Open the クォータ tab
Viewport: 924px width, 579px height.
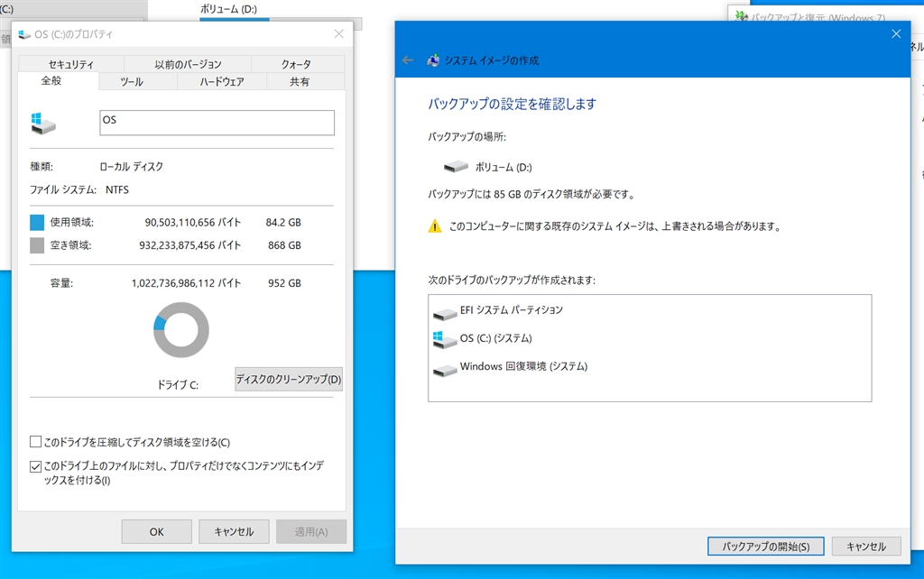pyautogui.click(x=296, y=64)
